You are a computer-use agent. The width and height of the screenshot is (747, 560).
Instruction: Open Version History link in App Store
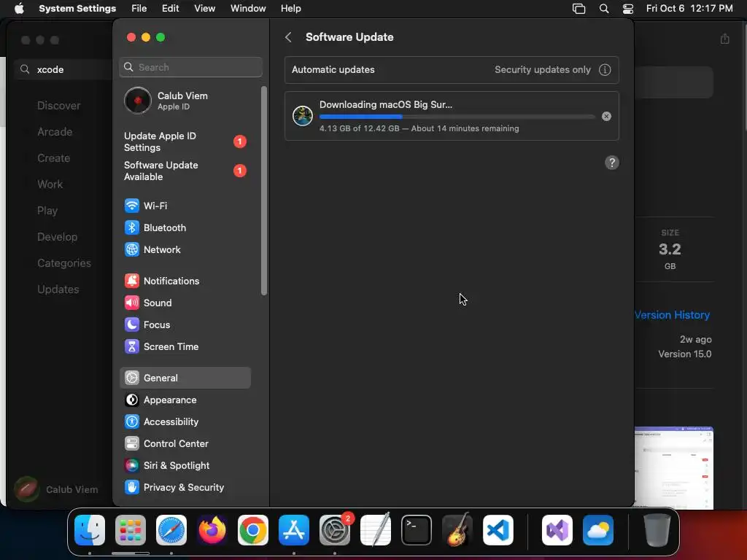pos(672,315)
